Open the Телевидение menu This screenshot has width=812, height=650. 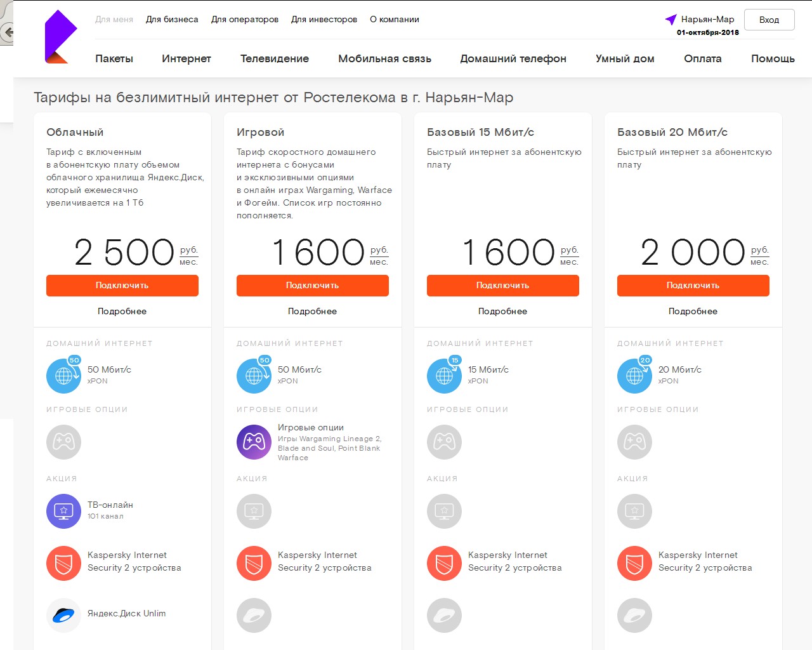(x=275, y=58)
